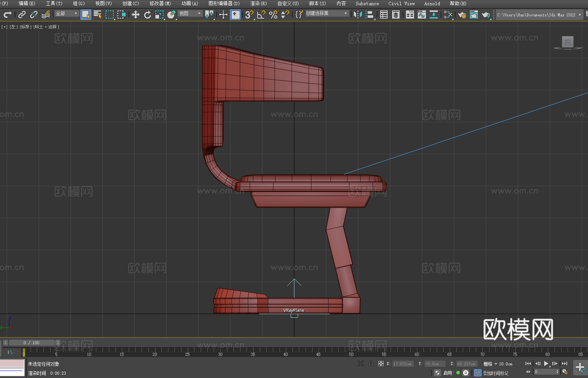Toggle the Window/Crossing selection icon
Viewport: 588px width, 378px height.
[x=122, y=14]
